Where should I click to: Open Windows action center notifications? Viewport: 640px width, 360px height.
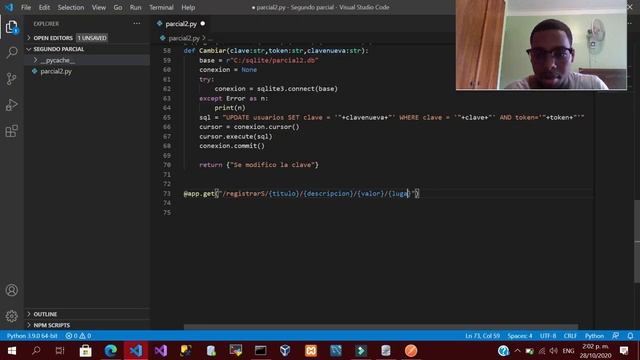624,351
